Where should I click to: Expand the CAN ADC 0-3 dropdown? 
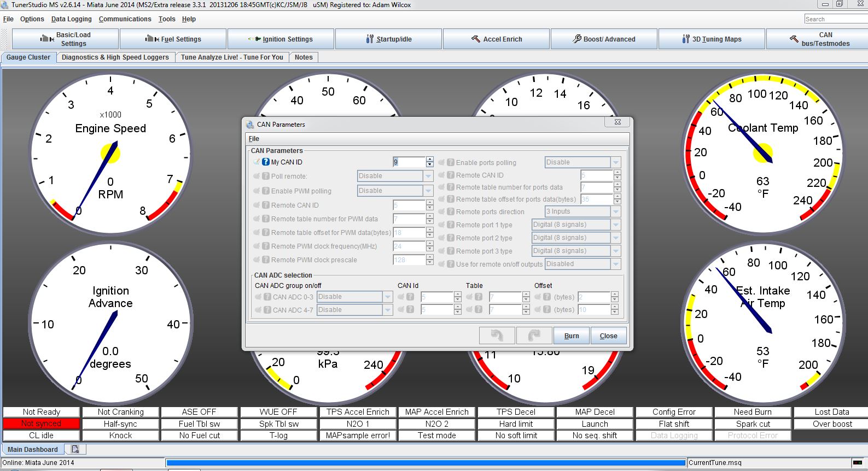388,297
